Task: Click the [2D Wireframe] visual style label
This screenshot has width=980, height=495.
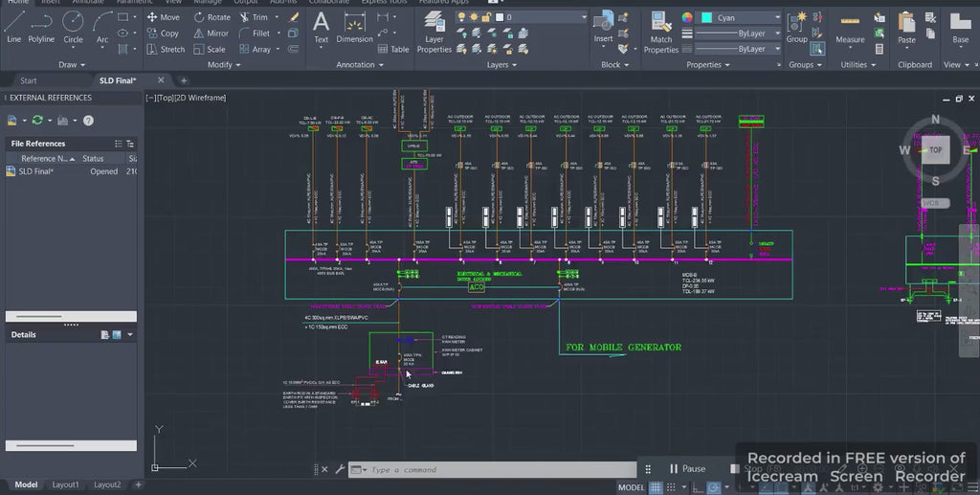Action: point(199,98)
